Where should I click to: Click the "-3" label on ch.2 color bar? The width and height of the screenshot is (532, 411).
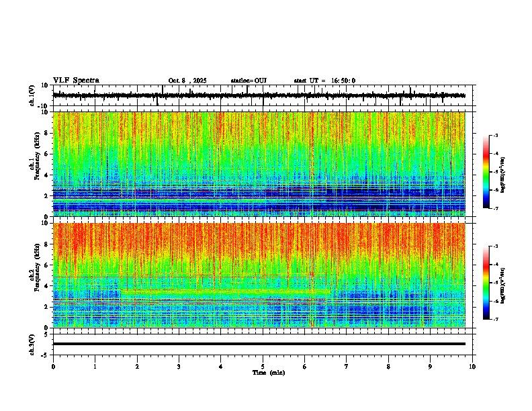[496, 246]
